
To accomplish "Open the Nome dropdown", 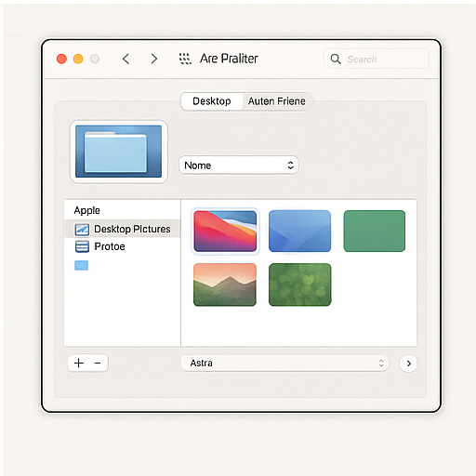I will coord(239,165).
